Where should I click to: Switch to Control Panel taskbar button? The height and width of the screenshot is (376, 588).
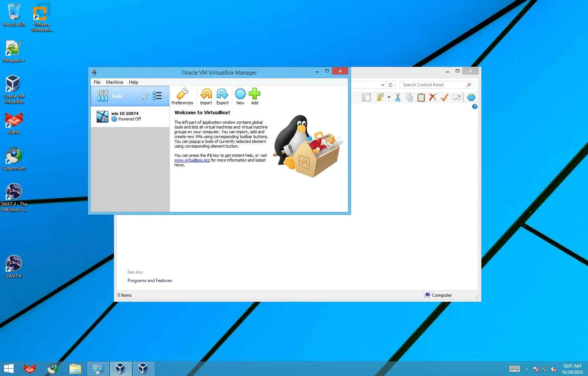[x=98, y=369]
